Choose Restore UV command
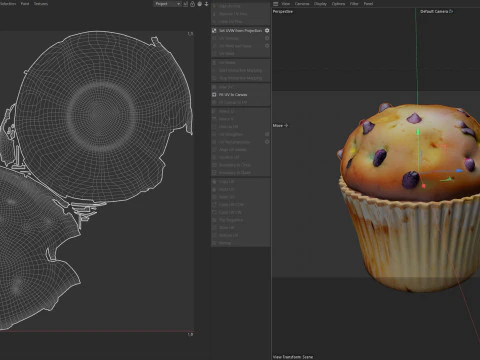The width and height of the screenshot is (480, 360). (x=228, y=235)
